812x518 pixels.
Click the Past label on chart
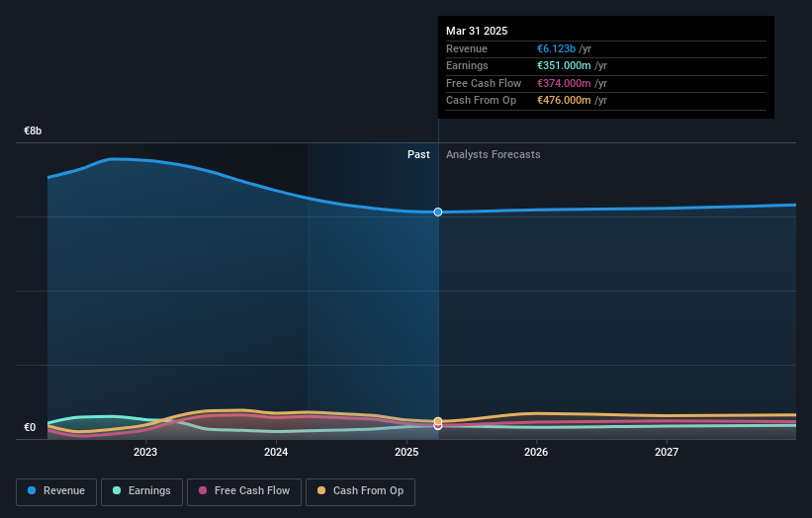[x=418, y=155]
